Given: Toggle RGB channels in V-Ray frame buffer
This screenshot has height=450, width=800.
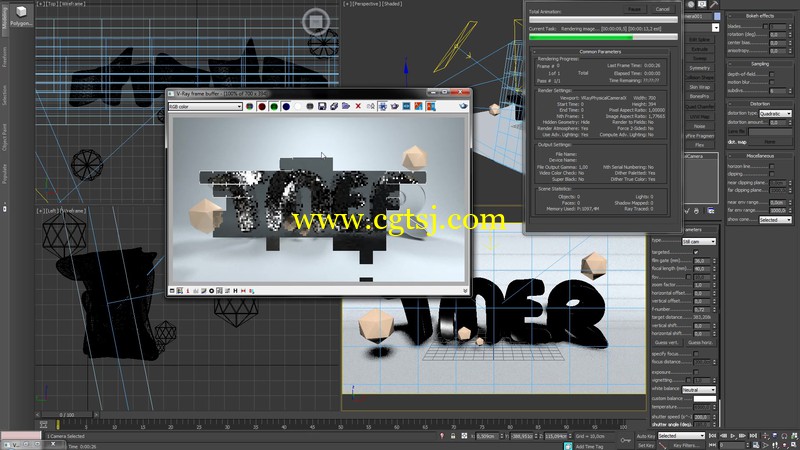Looking at the screenshot, I should pos(249,106).
